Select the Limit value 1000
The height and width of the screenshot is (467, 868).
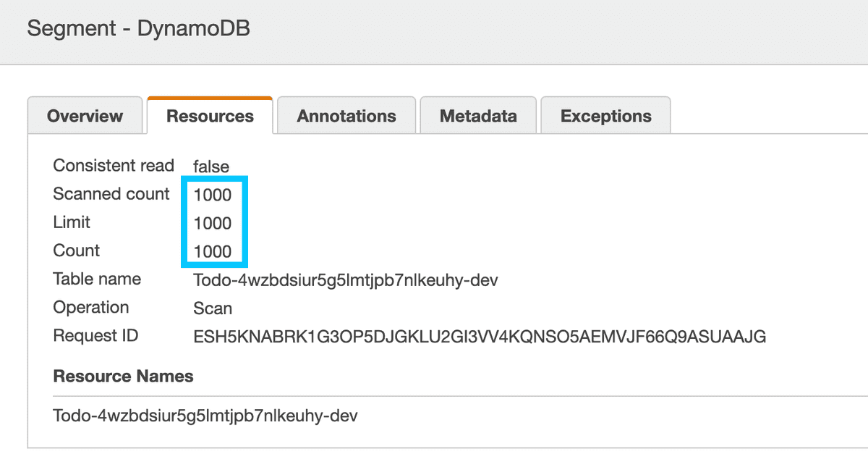(213, 223)
